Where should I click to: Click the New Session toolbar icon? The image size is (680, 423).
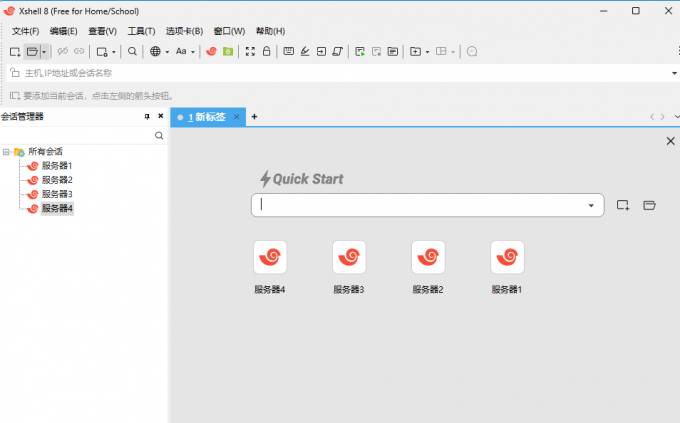tap(15, 52)
